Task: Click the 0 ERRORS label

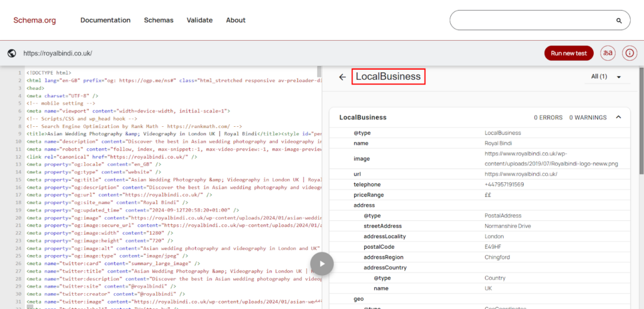Action: click(548, 117)
